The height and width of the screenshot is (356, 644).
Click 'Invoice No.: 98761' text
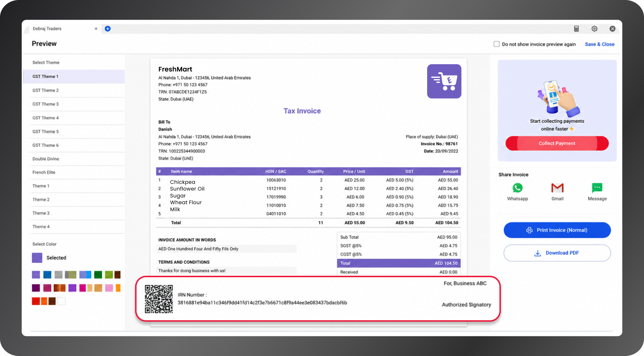[x=439, y=144]
